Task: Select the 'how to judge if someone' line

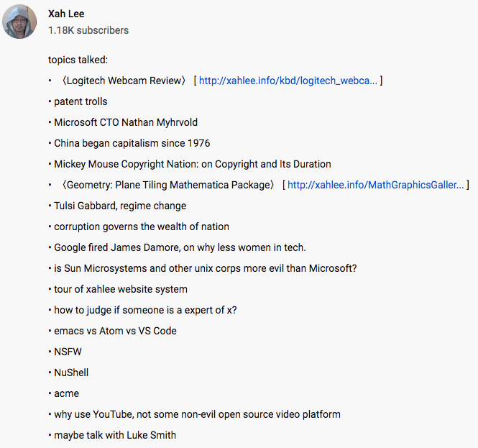Action: tap(142, 310)
